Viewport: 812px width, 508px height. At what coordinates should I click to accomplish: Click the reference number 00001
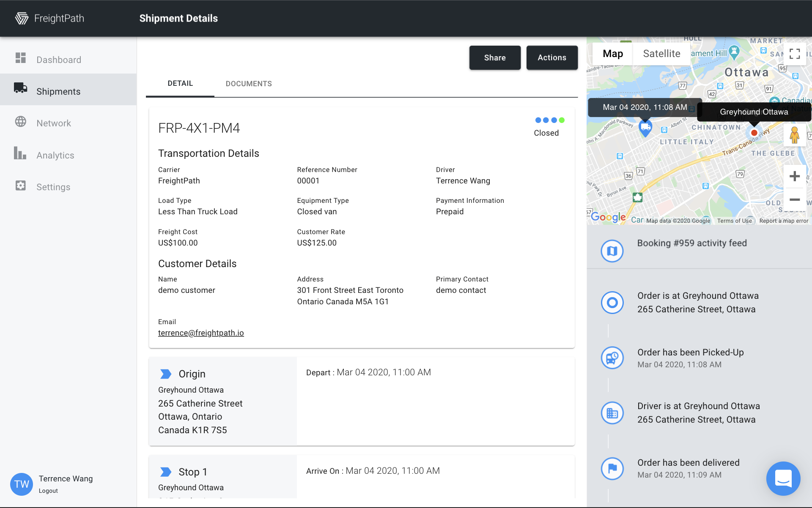pos(308,181)
